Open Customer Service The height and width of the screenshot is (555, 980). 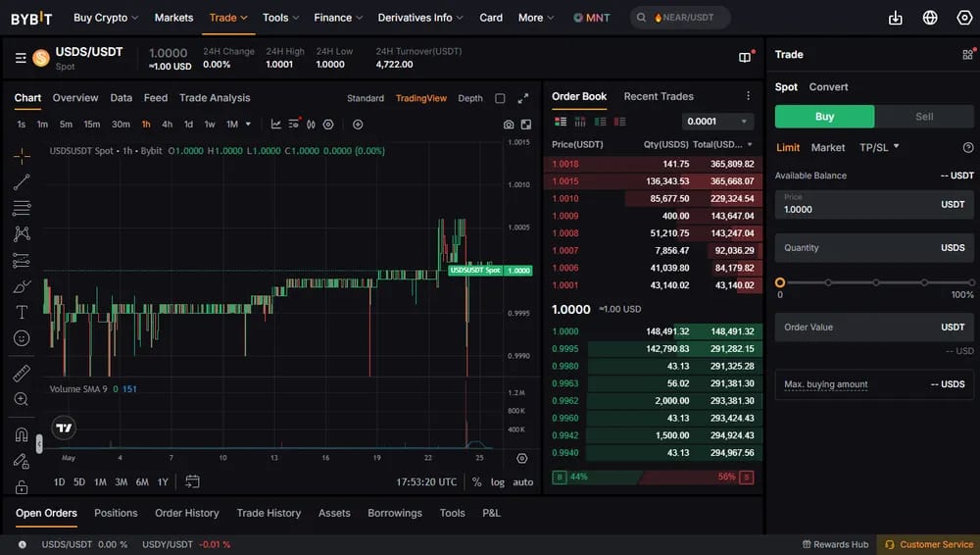tap(929, 544)
